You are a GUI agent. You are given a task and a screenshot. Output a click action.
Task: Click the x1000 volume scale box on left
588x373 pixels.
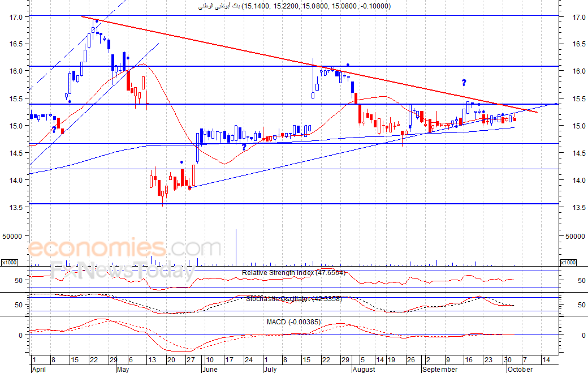click(9, 262)
